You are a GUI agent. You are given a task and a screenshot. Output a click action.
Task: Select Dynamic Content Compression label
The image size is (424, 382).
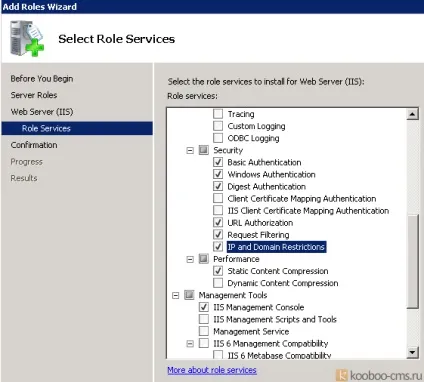coord(283,283)
